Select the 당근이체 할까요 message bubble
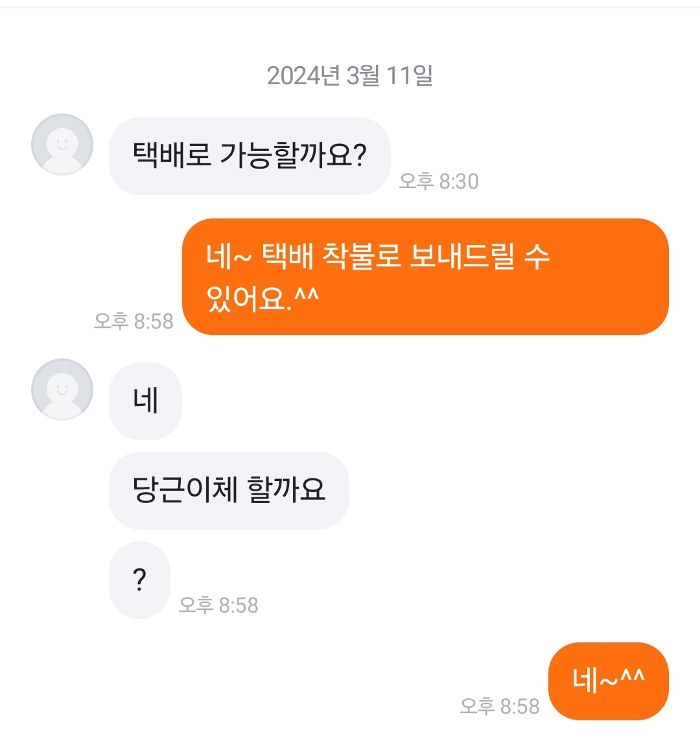 [x=228, y=490]
